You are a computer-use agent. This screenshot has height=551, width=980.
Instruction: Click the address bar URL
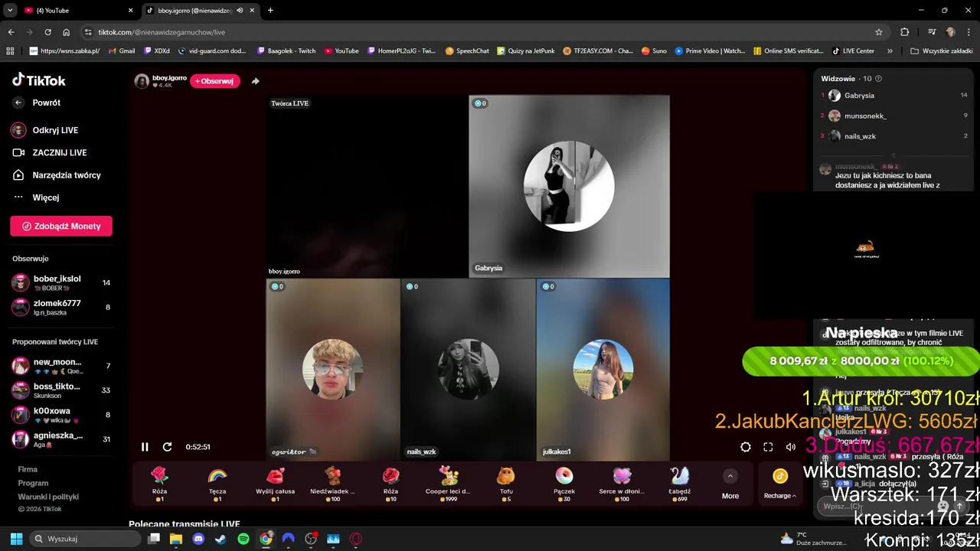coord(162,32)
